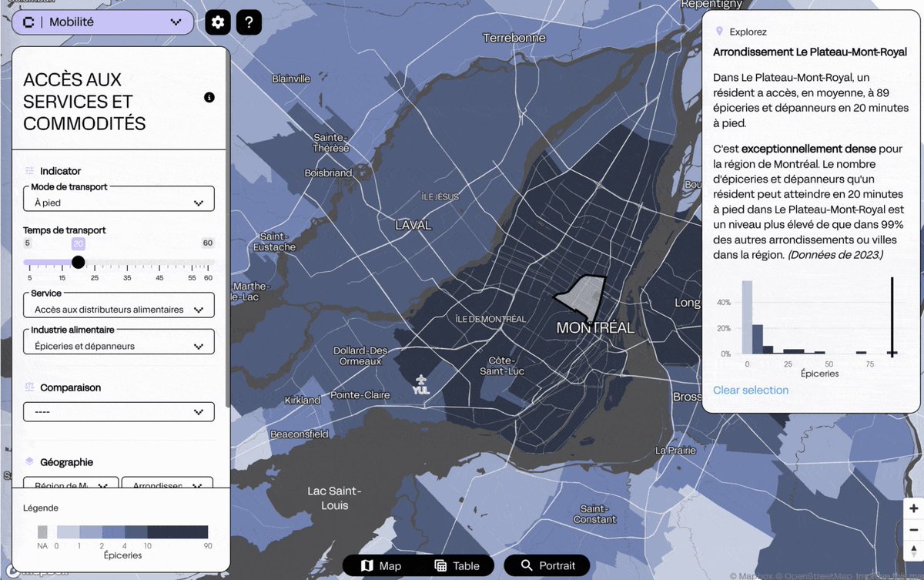Click the Beaconsfield map label
Viewport: 924px width, 580px height.
pyautogui.click(x=299, y=434)
